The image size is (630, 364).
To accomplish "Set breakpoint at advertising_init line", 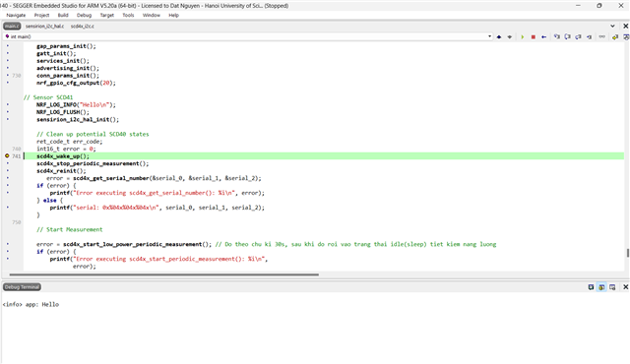I will [7, 68].
